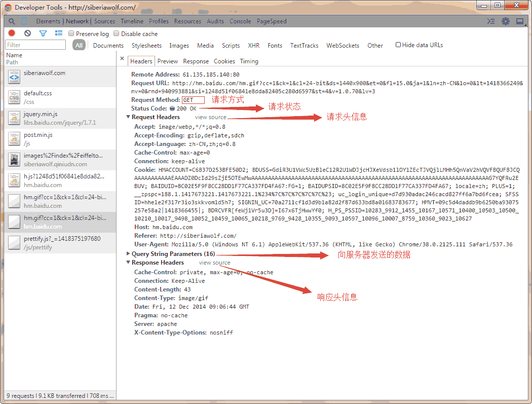Viewport: 532px width, 404px height.
Task: Filter requests by WebSockets
Action: coord(343,46)
